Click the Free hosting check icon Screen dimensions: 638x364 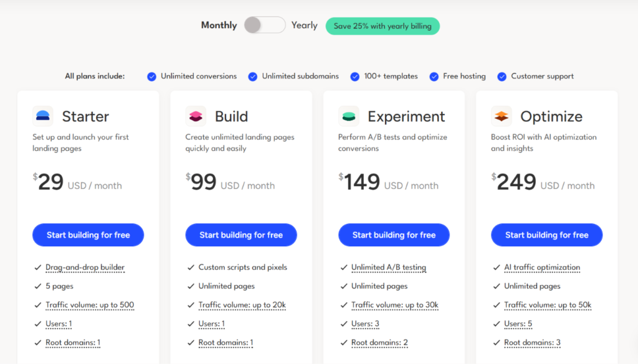click(x=434, y=77)
